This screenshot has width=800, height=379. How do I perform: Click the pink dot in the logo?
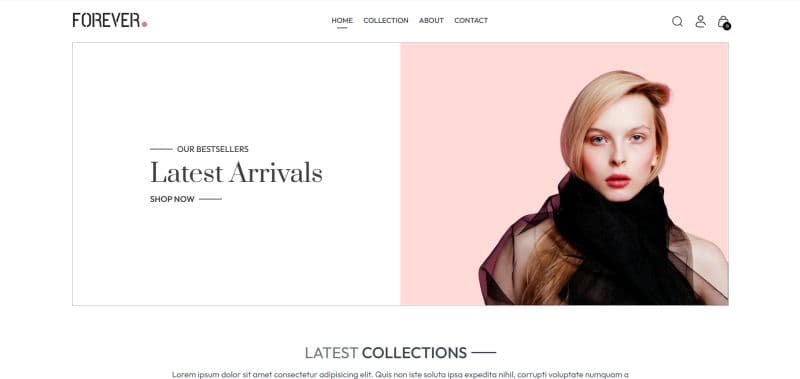click(144, 24)
